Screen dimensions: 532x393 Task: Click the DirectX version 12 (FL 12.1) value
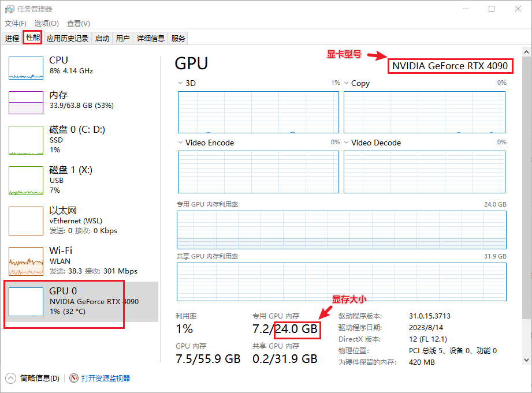click(428, 339)
